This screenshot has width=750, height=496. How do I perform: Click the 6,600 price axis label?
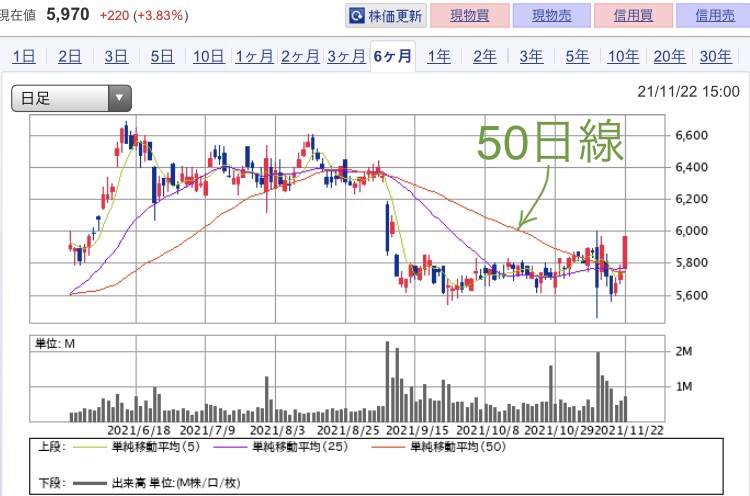tap(691, 135)
